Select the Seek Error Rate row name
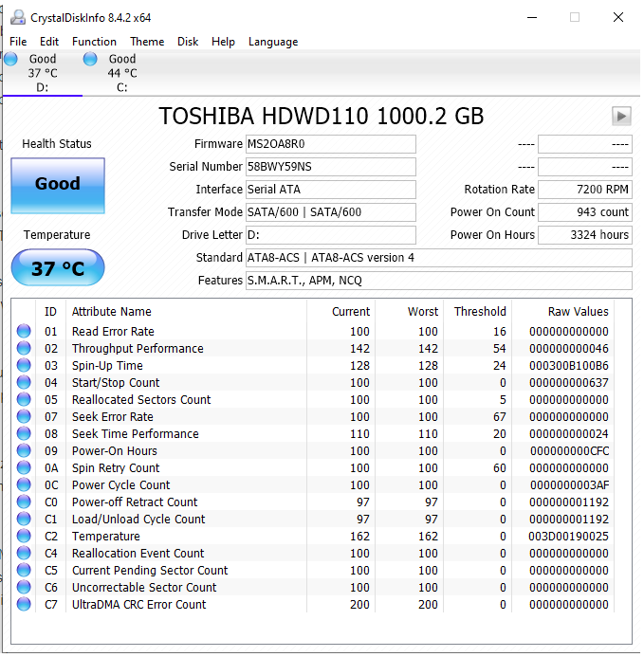The image size is (644, 657). pos(113,416)
